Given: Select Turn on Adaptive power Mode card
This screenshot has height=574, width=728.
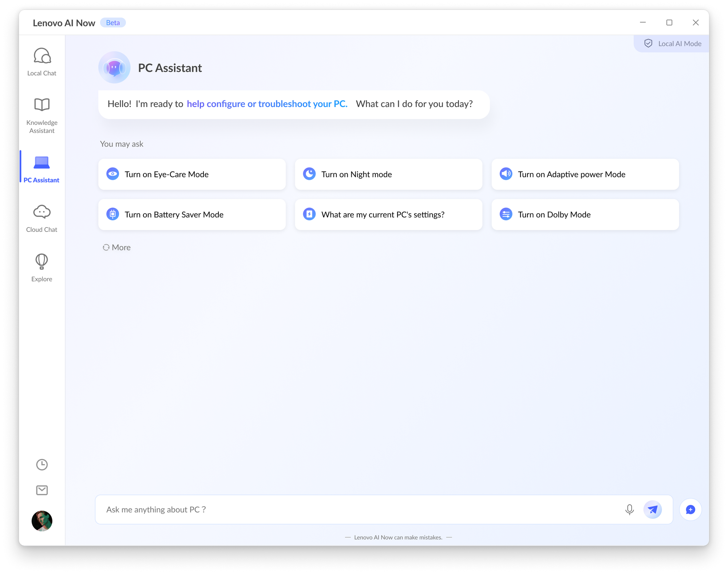Looking at the screenshot, I should (x=585, y=174).
